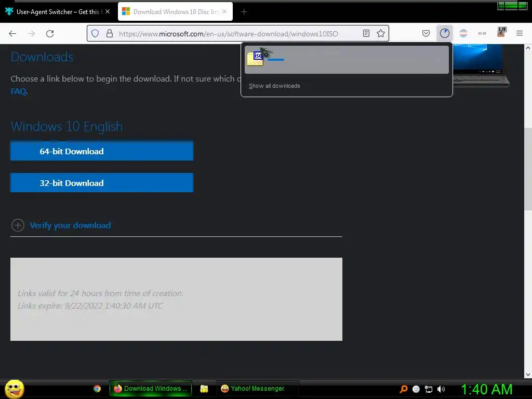Go back to the previous page
532x399 pixels.
point(12,34)
